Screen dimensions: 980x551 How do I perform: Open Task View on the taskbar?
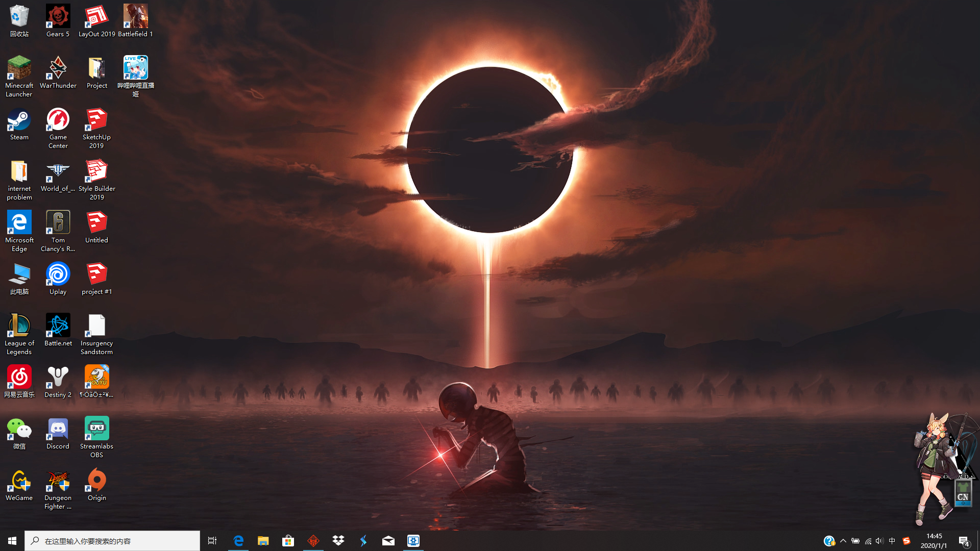(x=212, y=541)
